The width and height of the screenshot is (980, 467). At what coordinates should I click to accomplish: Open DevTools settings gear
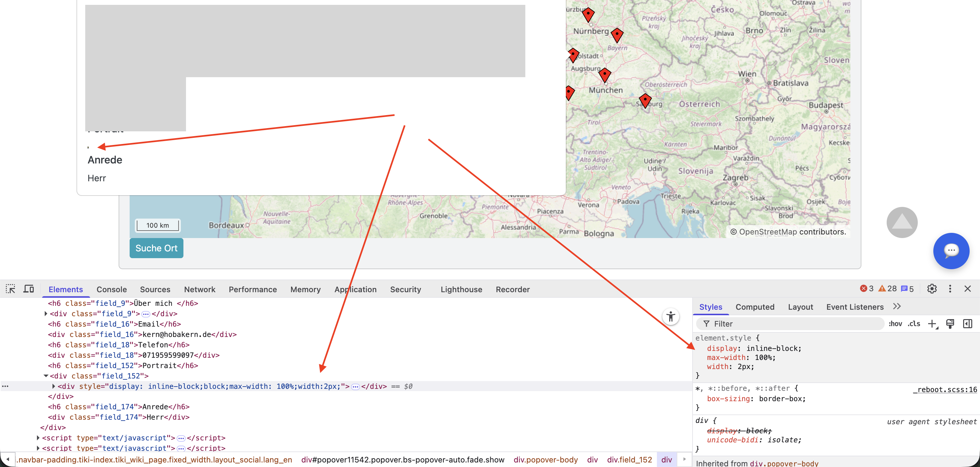pyautogui.click(x=932, y=289)
